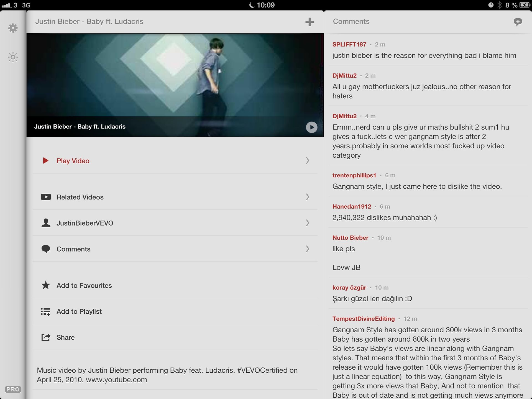Tap comment starting "Gangnam Style has gotten around"
This screenshot has height=399, width=532.
click(x=428, y=362)
